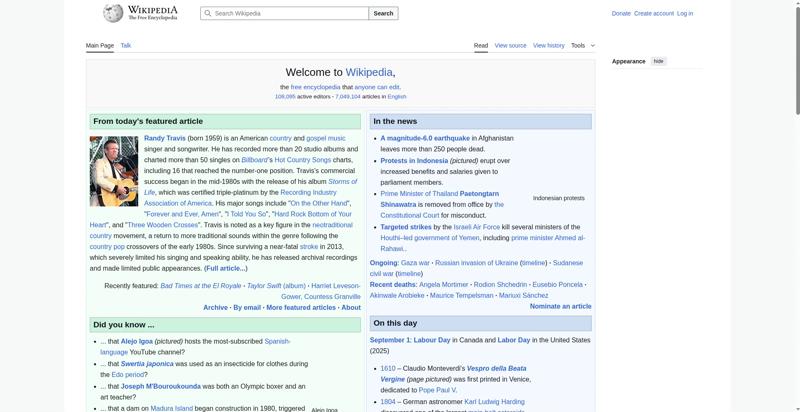Select the Read tab
This screenshot has height=412, width=800.
[481, 45]
